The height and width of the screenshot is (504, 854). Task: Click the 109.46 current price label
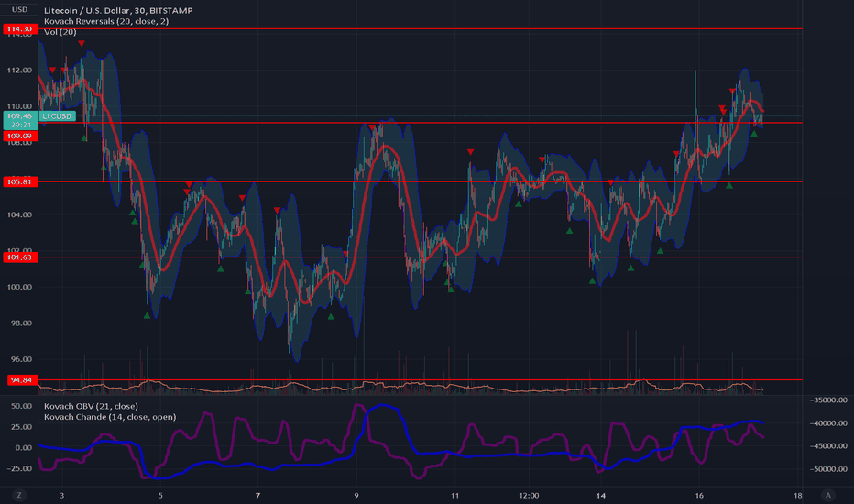19,116
